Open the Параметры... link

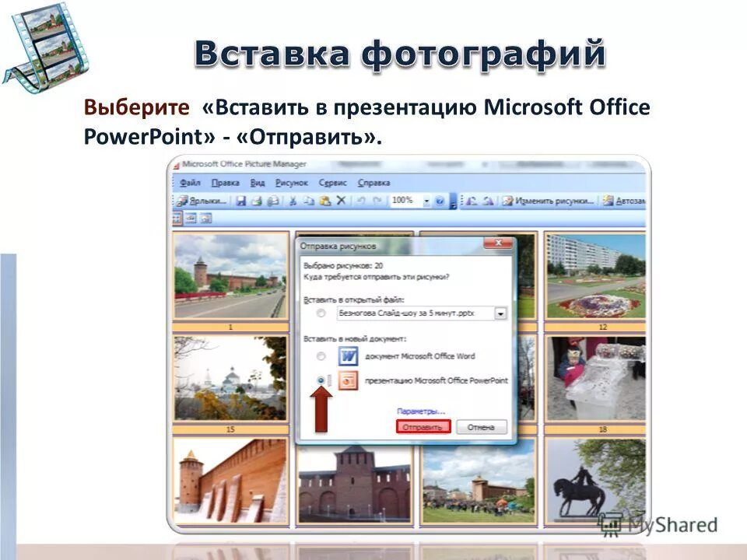[x=421, y=411]
